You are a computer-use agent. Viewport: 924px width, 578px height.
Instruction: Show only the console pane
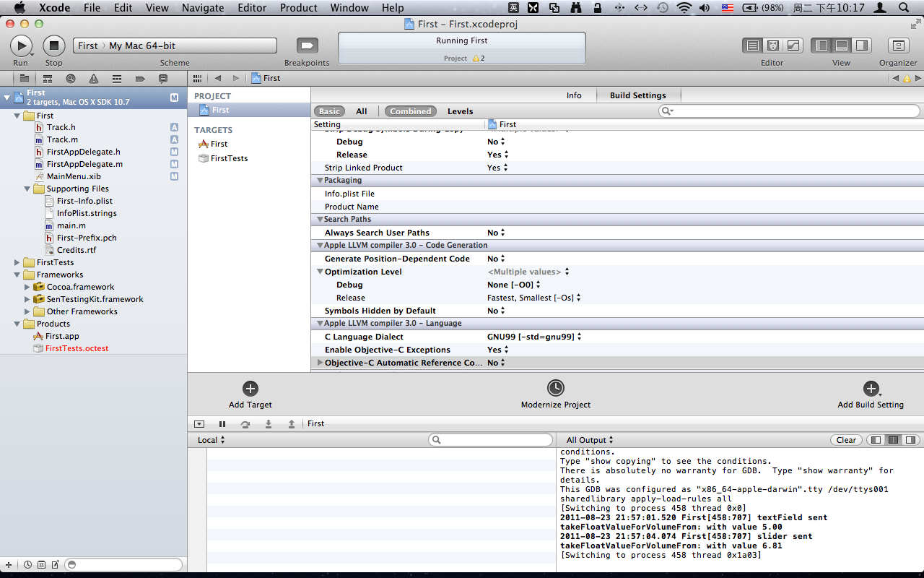point(912,440)
